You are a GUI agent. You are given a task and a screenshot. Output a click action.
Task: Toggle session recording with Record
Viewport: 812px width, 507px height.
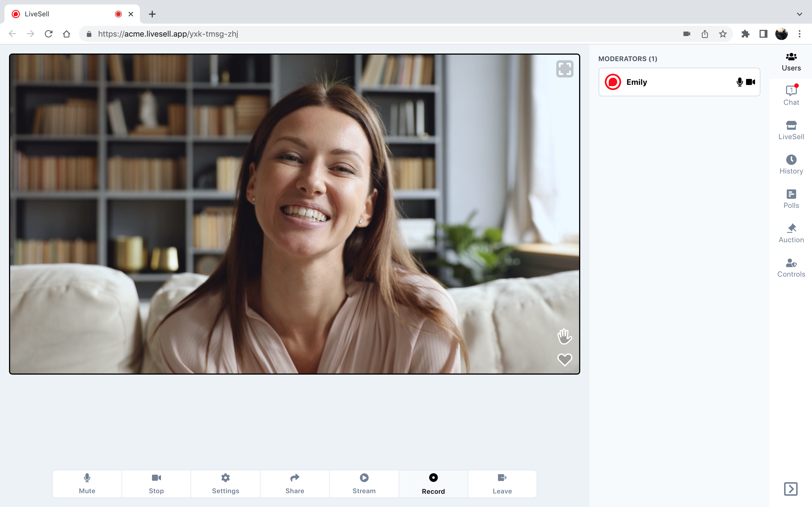coord(433,483)
